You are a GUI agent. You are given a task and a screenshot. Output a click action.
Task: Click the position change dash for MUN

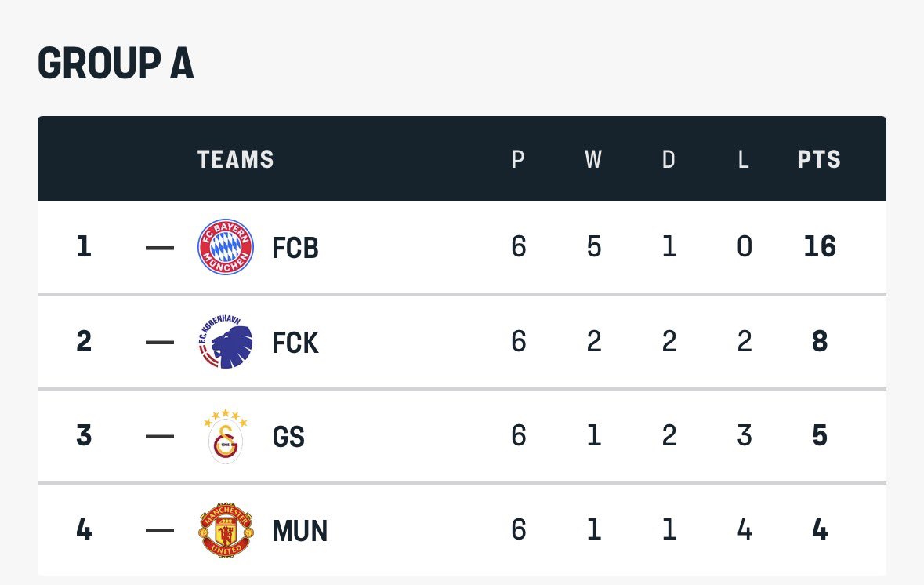160,531
